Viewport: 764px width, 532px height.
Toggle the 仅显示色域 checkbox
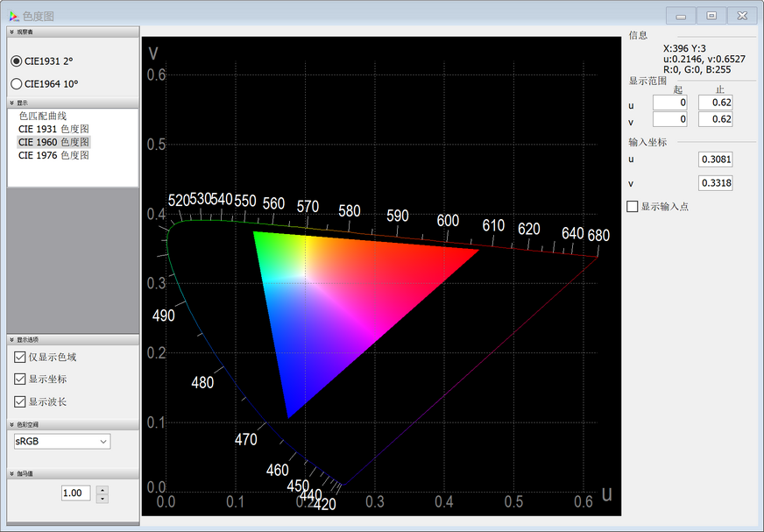pos(20,357)
